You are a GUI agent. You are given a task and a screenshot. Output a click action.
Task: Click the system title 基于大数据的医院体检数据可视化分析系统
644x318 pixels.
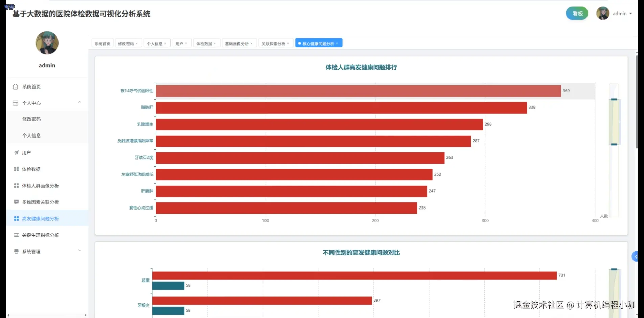[x=82, y=14]
